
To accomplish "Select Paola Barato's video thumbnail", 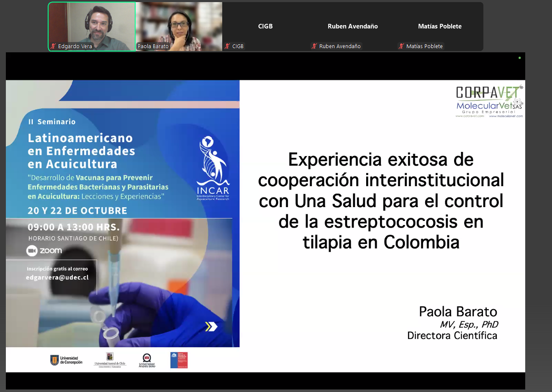I will (179, 26).
